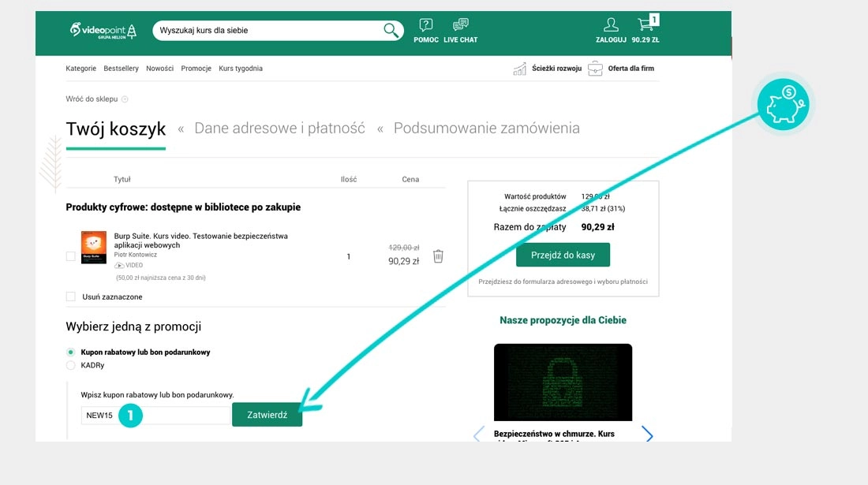The width and height of the screenshot is (868, 485).
Task: Confirm coupon with Zatwierdź button
Action: tap(267, 415)
